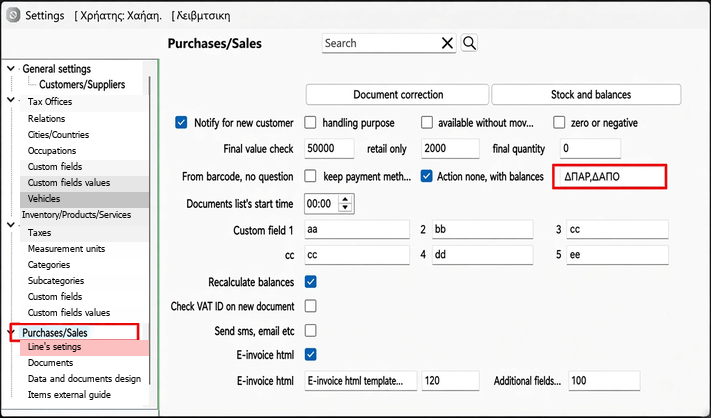
Task: Enable Send sms, email etc checkbox
Action: (311, 331)
